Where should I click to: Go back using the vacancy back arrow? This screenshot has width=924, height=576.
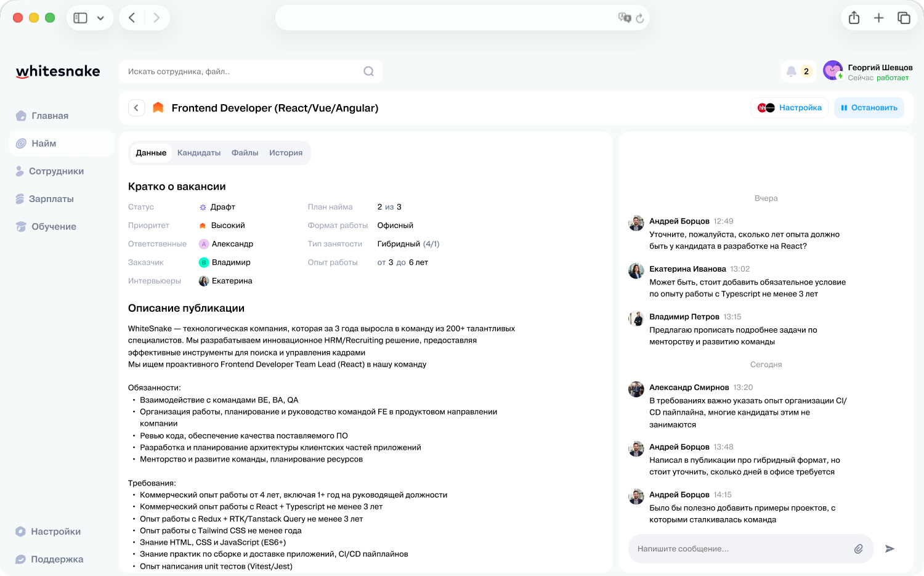tap(136, 108)
